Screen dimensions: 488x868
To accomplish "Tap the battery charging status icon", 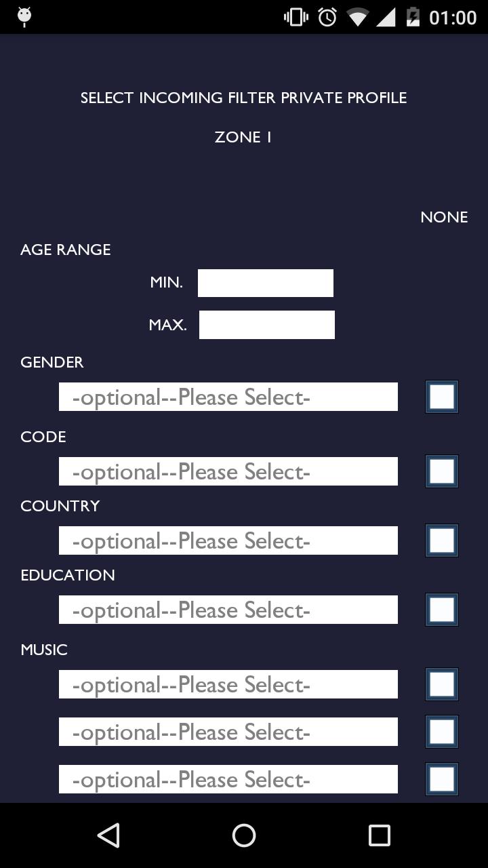I will [413, 17].
